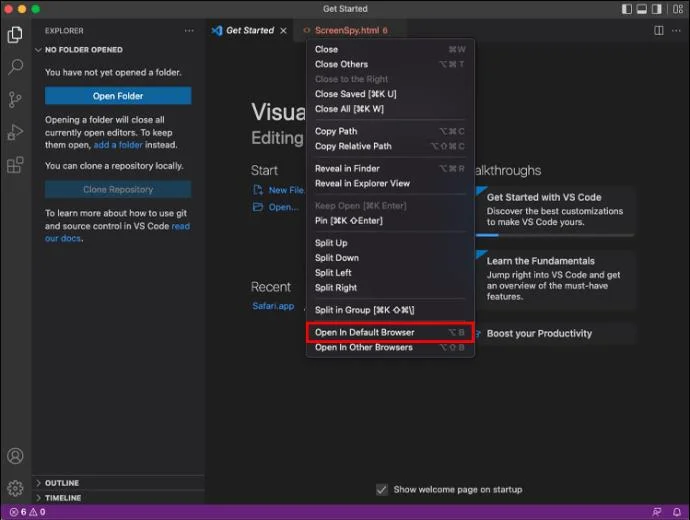
Task: Toggle panel layout icon in title bar
Action: pos(642,9)
